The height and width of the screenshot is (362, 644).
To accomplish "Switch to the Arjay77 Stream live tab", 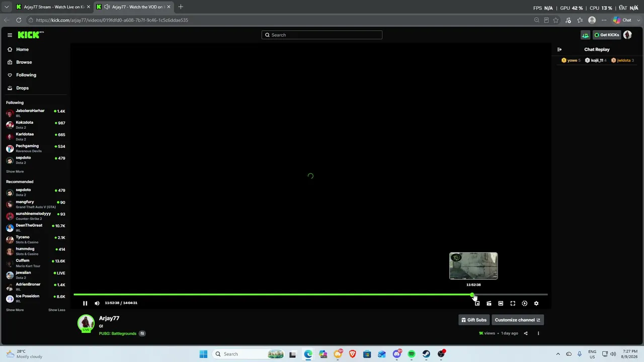I will coord(53,7).
